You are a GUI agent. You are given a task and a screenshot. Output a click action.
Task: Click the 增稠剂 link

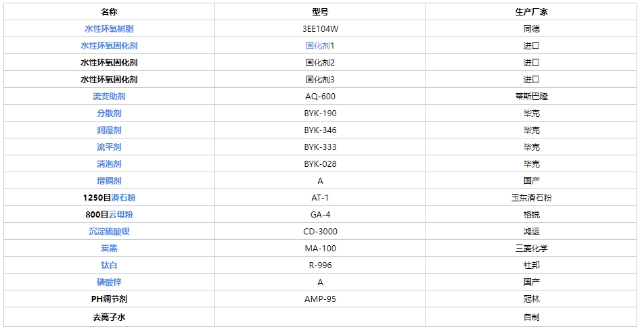click(x=109, y=180)
